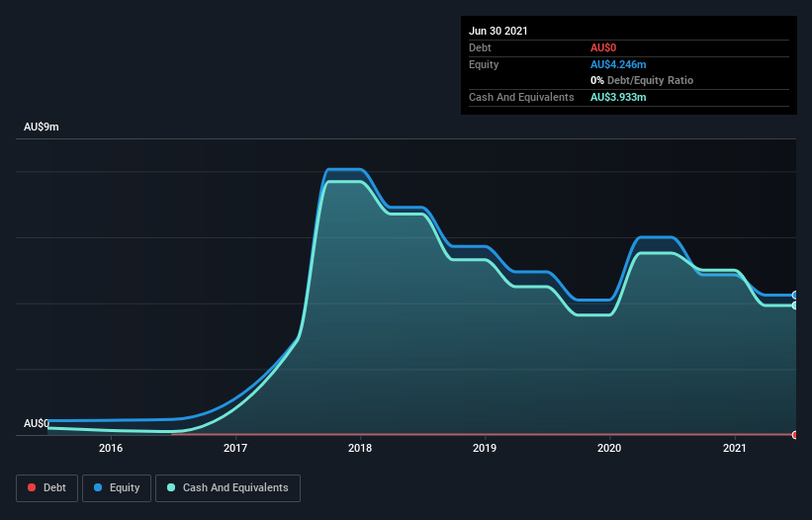Click the 2021 axis label
Viewport: 812px width, 520px height.
734,448
